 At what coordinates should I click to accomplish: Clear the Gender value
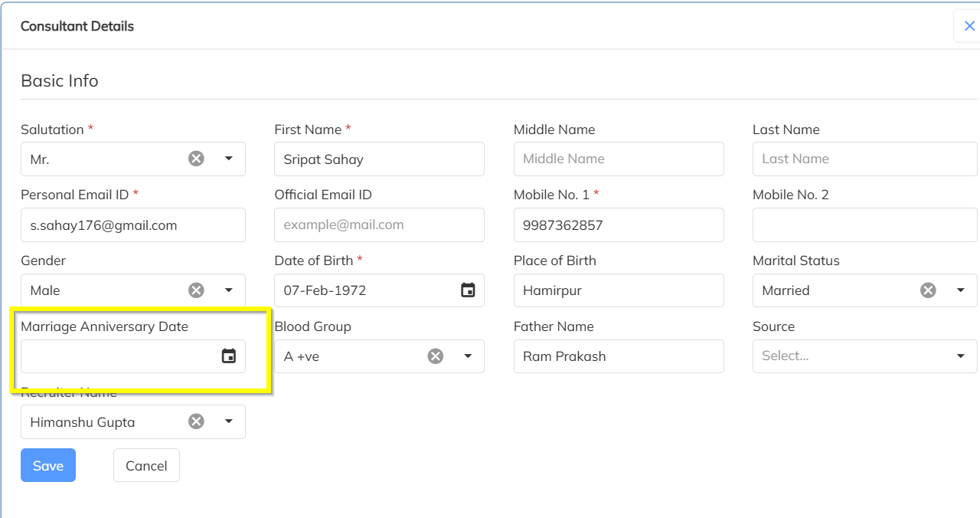[x=197, y=290]
